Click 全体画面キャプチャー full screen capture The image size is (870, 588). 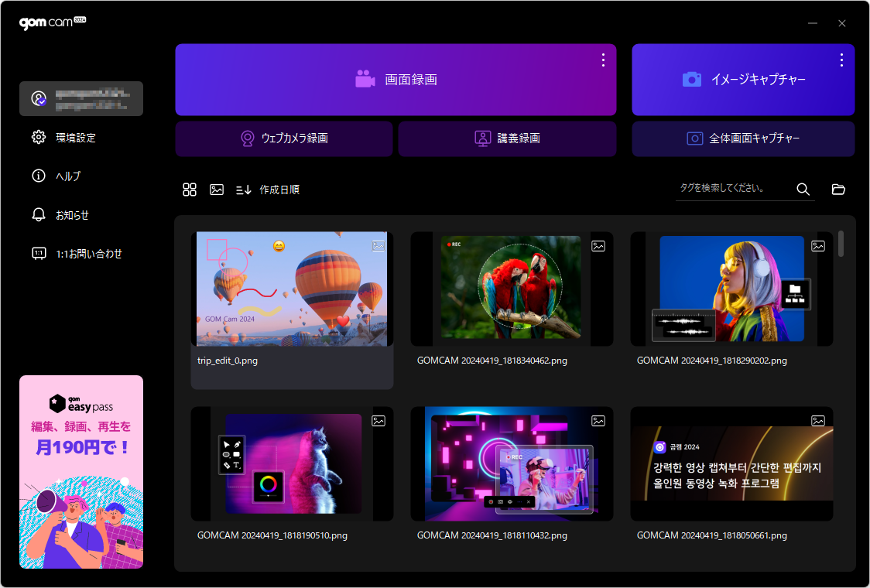click(x=743, y=138)
